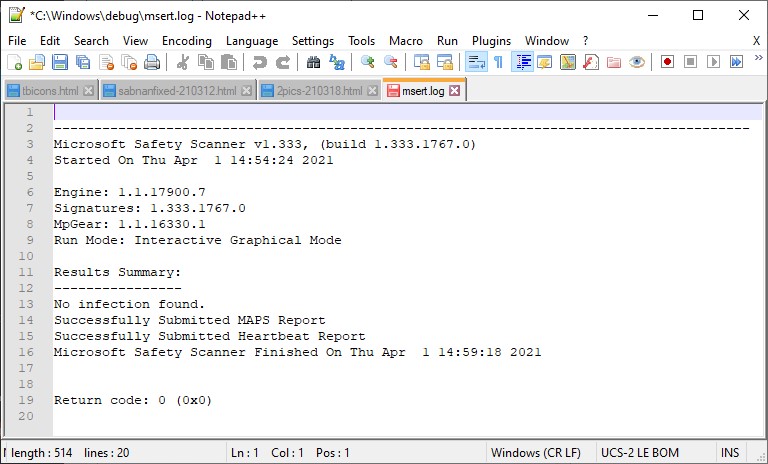Play back recorded macro button

713,62
